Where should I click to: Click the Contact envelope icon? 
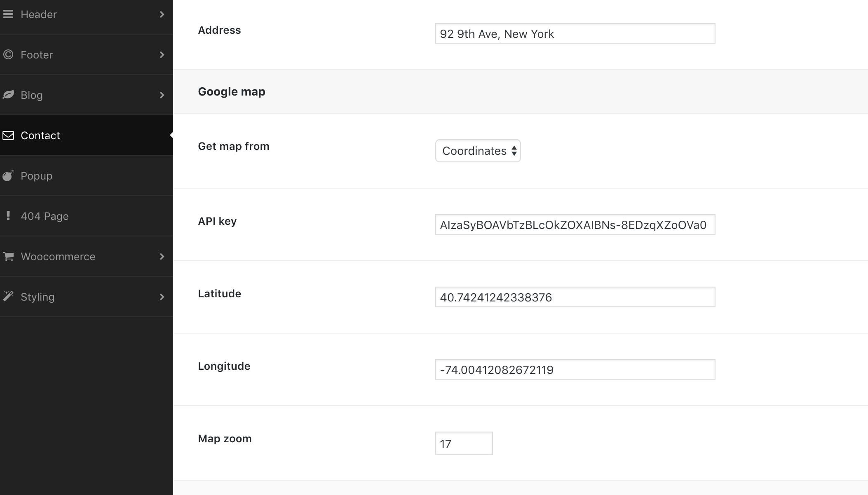(x=8, y=135)
